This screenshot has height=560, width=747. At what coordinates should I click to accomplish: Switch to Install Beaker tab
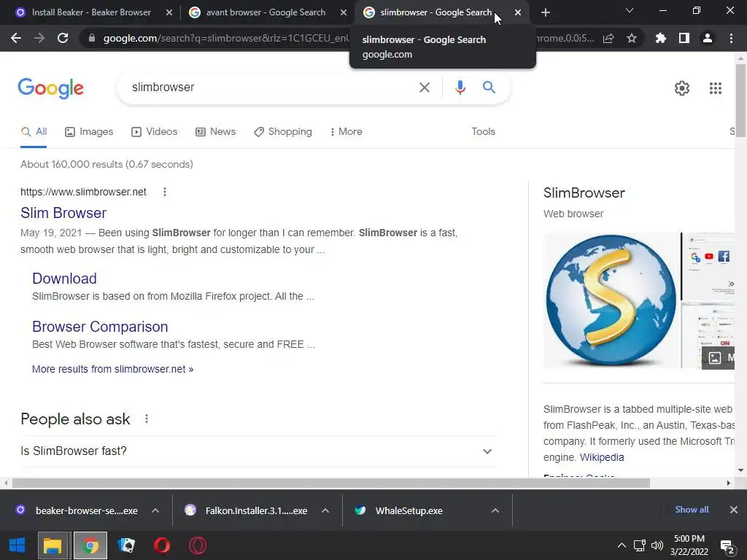click(90, 12)
